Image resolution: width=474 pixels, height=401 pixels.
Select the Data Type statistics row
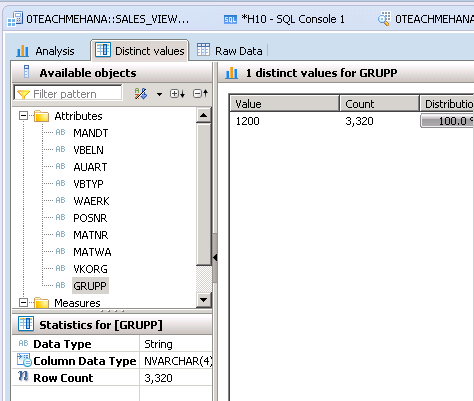coord(112,344)
